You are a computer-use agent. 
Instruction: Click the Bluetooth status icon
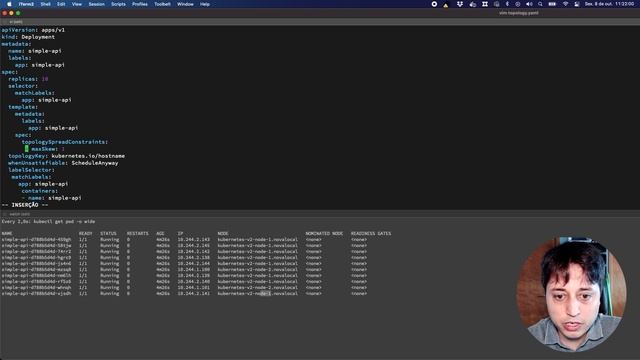click(507, 4)
